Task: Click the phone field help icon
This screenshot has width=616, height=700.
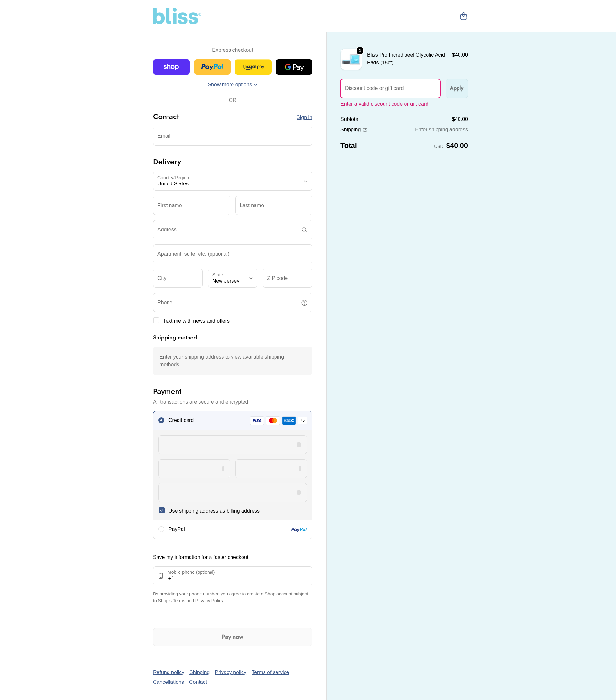Action: pyautogui.click(x=304, y=303)
